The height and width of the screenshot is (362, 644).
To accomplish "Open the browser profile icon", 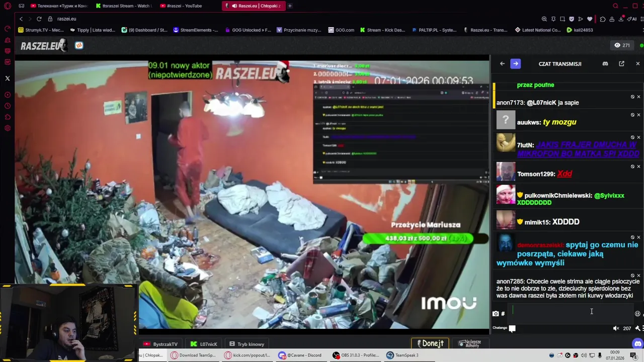I will 612,19.
